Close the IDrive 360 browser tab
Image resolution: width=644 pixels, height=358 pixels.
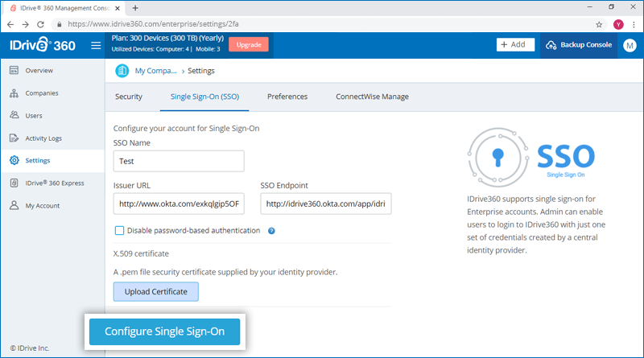(118, 8)
